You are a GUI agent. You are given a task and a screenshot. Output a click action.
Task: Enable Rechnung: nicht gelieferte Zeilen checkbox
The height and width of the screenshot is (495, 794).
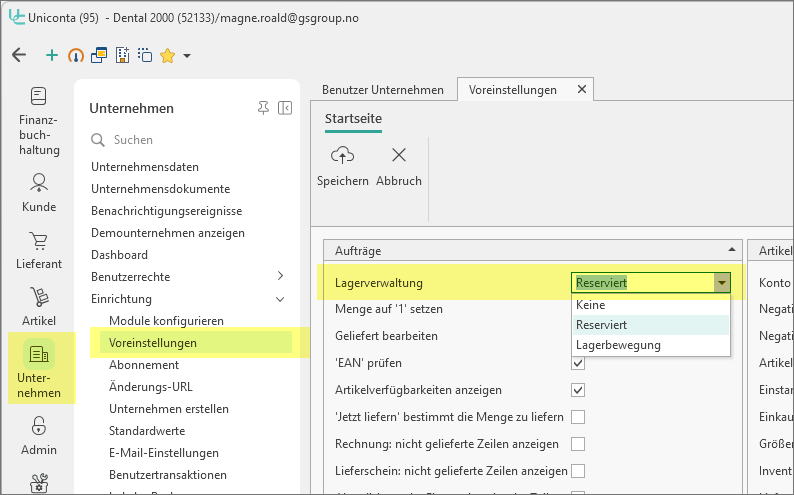[578, 444]
